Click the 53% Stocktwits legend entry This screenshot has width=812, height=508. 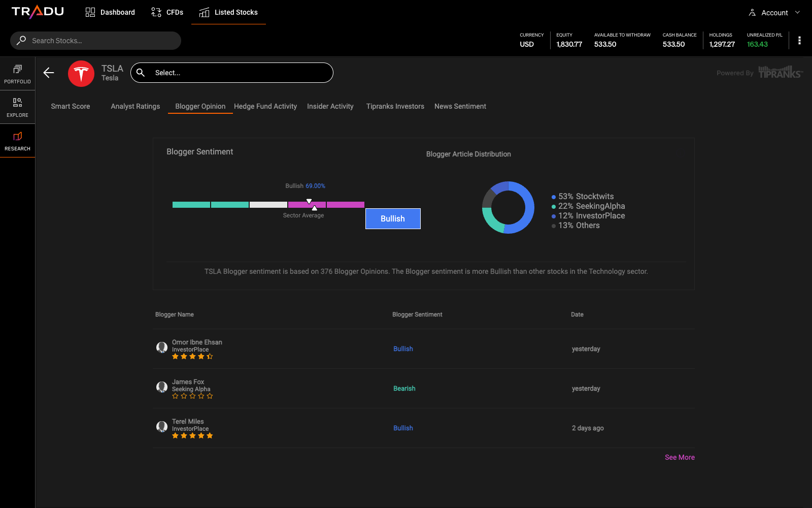click(x=583, y=197)
